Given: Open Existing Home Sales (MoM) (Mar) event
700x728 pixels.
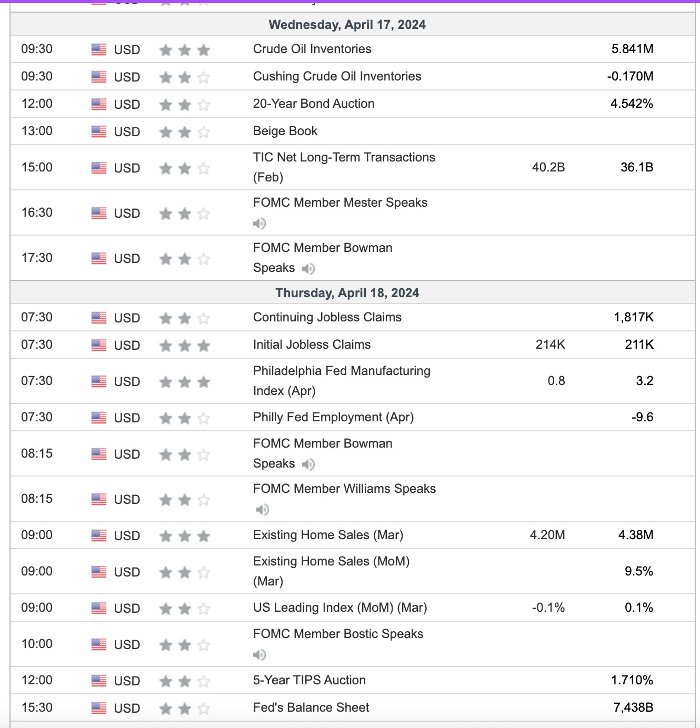Looking at the screenshot, I should [x=332, y=571].
